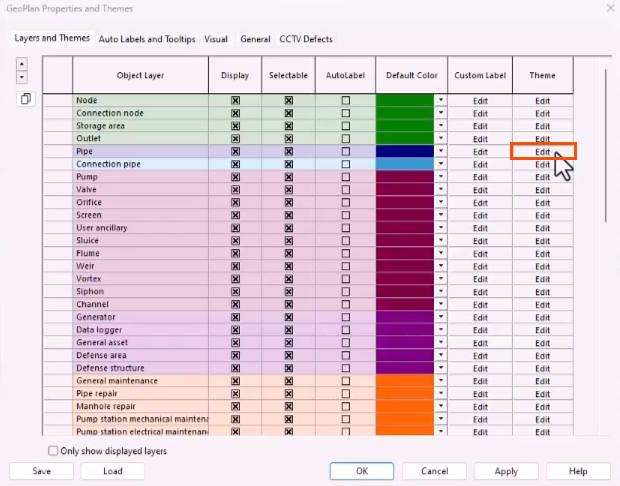Click the move layer up arrow
620x486 pixels.
tap(22, 64)
